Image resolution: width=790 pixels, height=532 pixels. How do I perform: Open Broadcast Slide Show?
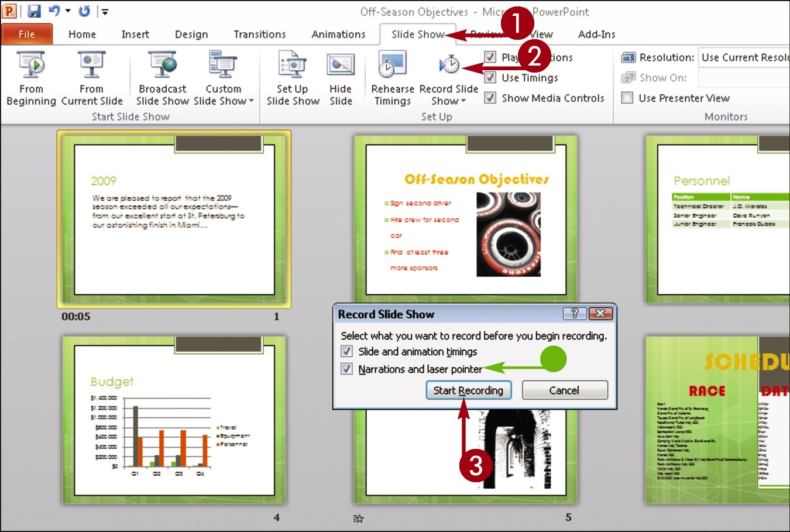pyautogui.click(x=163, y=78)
